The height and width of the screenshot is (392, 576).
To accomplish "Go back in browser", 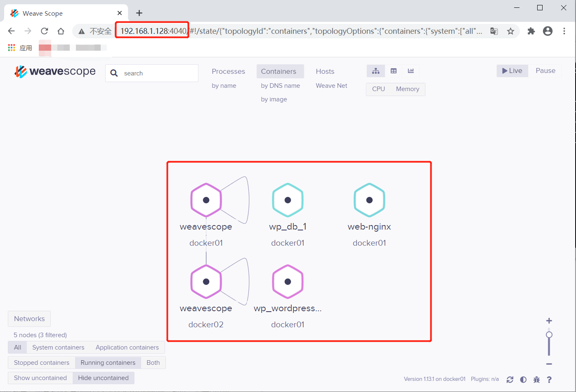I will coord(12,31).
